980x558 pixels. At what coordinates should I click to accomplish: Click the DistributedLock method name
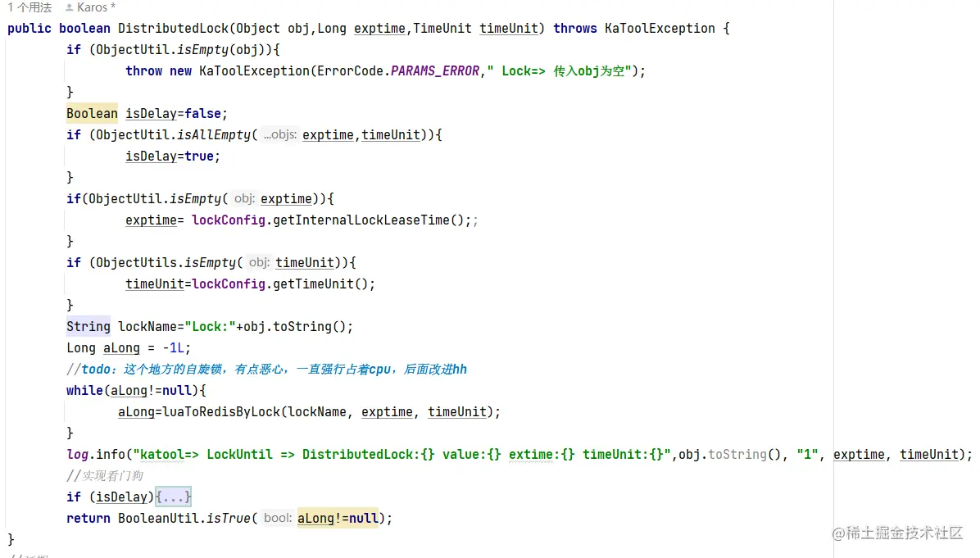coord(174,28)
